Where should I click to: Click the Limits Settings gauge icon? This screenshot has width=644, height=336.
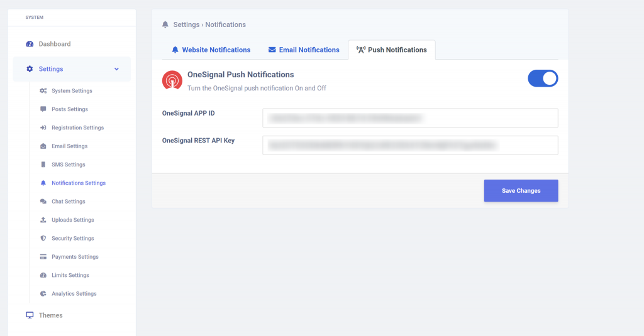tap(43, 275)
